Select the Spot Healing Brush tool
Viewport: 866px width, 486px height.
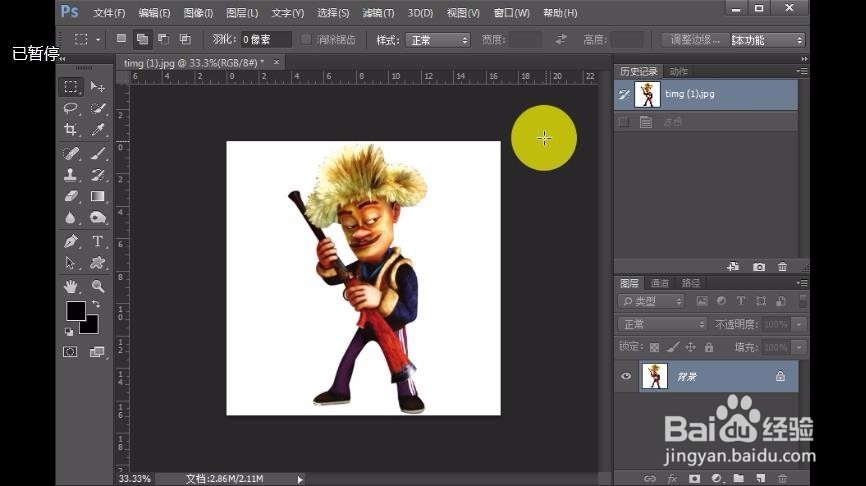point(71,153)
